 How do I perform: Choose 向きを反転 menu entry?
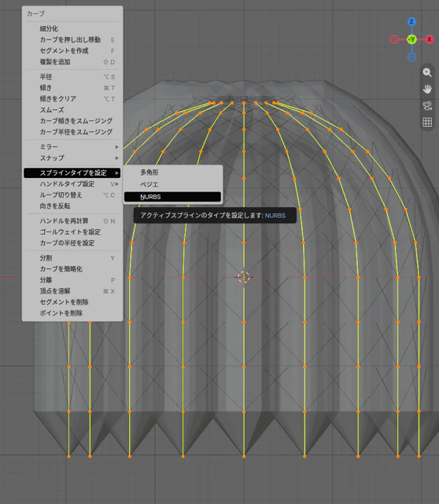click(x=72, y=206)
